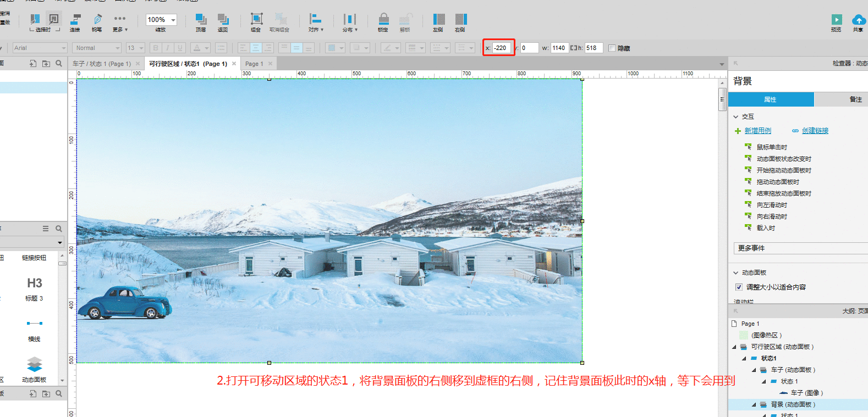Image resolution: width=868 pixels, height=417 pixels.
Task: Select the intersected selection mode tool
Action: (x=35, y=20)
